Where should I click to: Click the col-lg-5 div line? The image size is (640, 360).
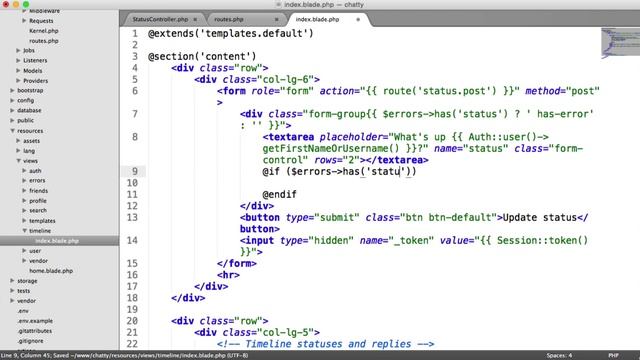[257, 333]
